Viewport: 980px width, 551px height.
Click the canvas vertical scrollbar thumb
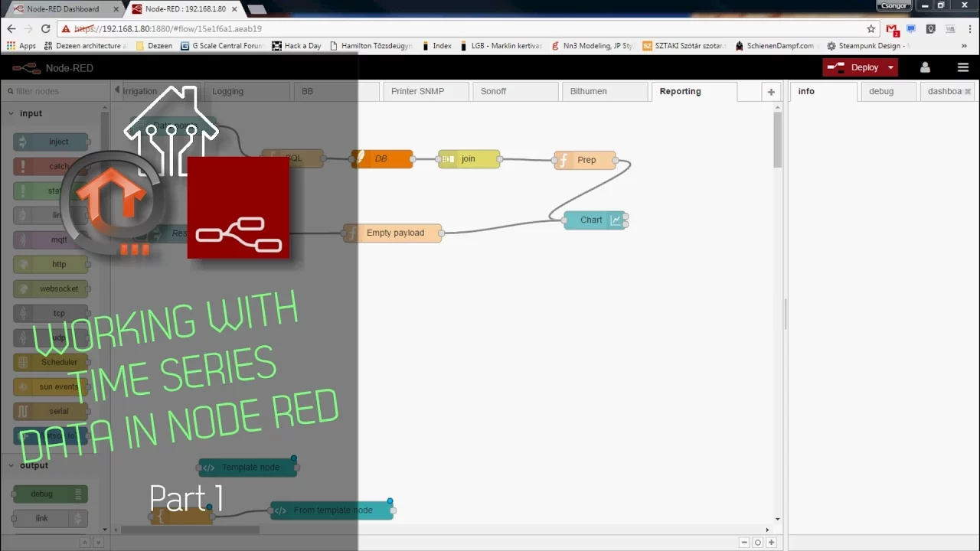(778, 139)
